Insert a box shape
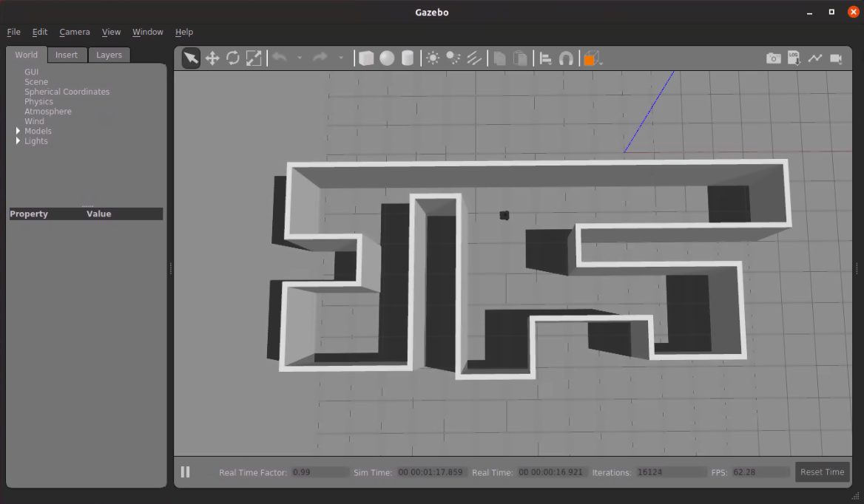864x504 pixels. click(366, 58)
